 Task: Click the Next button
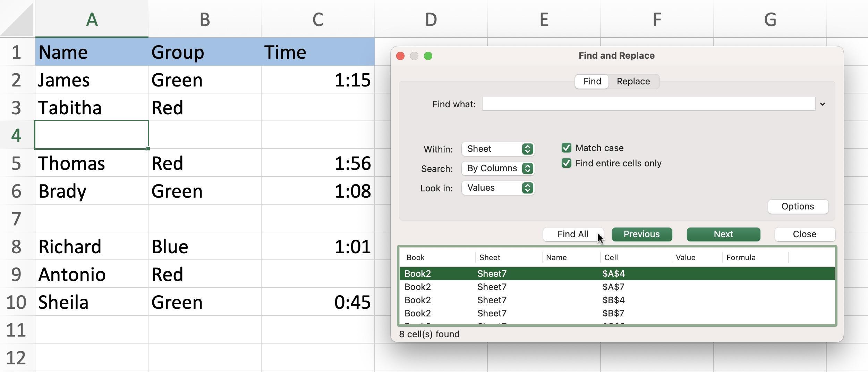[723, 234]
